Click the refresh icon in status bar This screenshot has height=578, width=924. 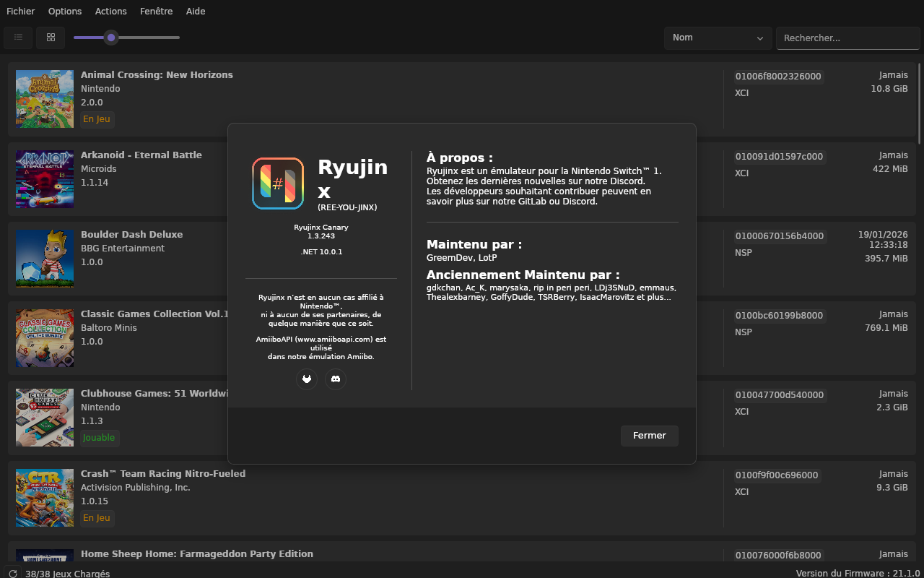pos(12,574)
